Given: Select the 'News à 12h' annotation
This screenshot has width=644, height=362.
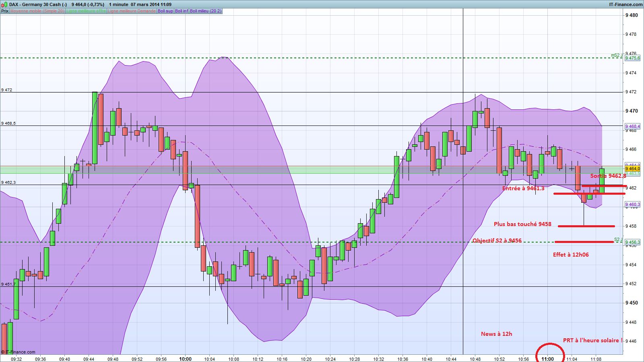Looking at the screenshot, I should click(x=497, y=334).
